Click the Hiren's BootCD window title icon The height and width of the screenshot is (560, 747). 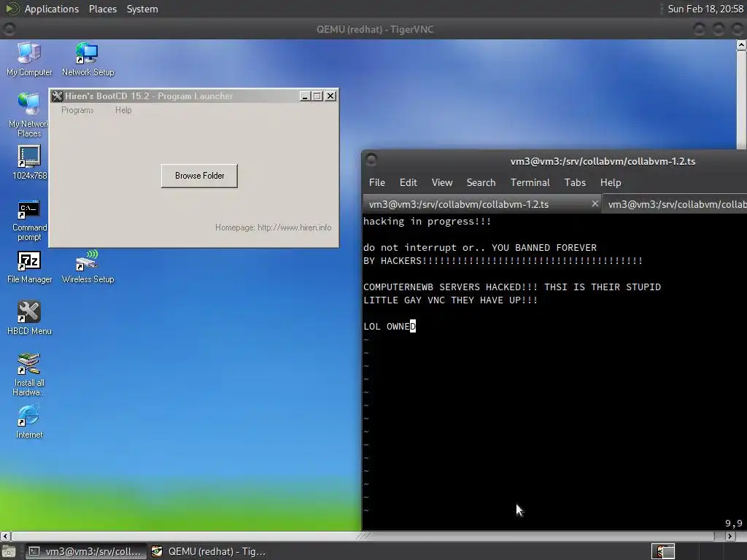point(57,96)
